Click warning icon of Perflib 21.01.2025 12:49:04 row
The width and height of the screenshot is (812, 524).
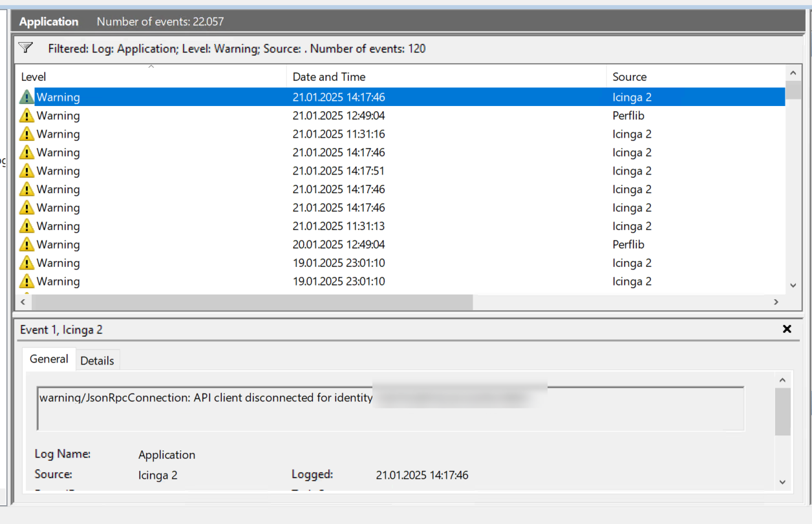coord(27,116)
